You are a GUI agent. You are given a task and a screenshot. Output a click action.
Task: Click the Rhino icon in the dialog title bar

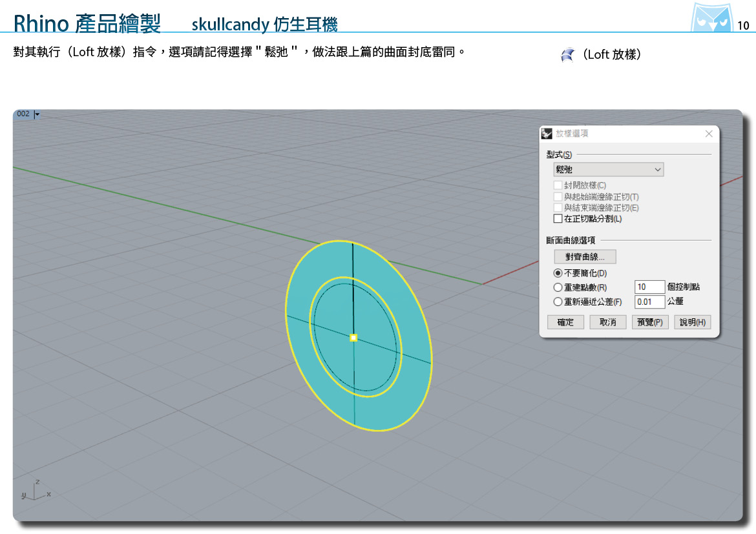point(547,134)
